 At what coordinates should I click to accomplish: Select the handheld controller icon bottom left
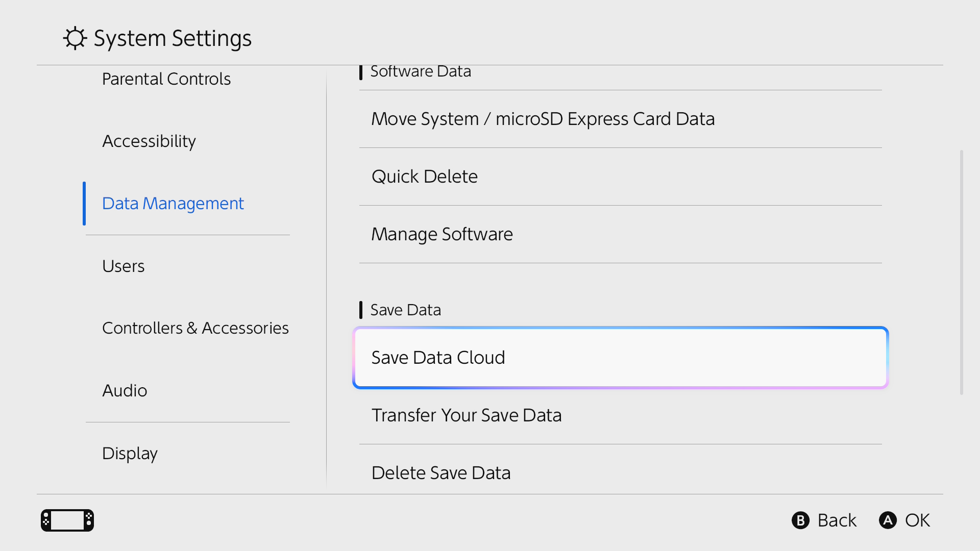coord(67,520)
